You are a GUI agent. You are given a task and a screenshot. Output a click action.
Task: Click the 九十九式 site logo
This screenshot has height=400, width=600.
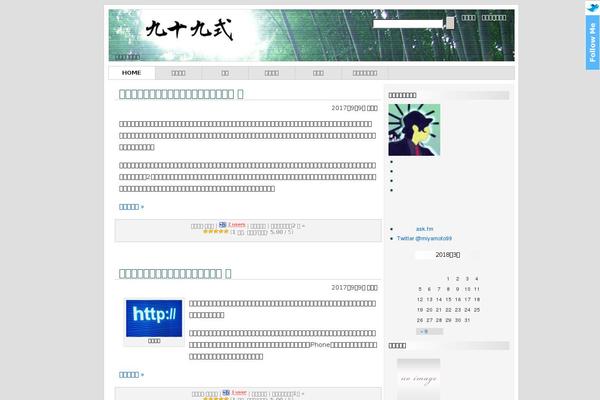point(189,30)
